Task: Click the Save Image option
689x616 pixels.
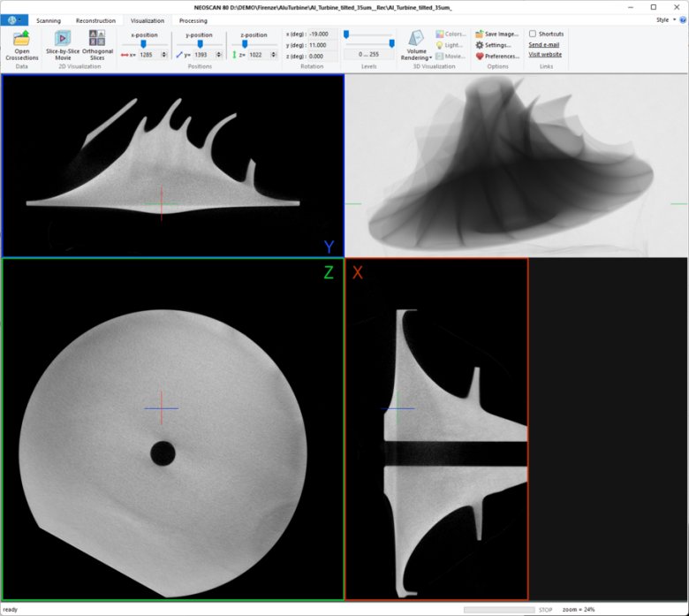Action: point(496,34)
